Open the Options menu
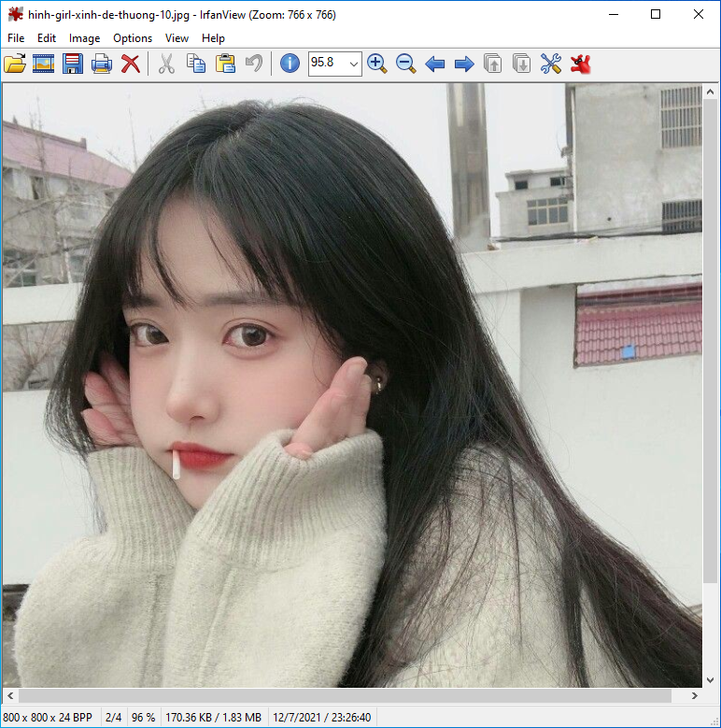Image resolution: width=721 pixels, height=728 pixels. click(x=133, y=38)
